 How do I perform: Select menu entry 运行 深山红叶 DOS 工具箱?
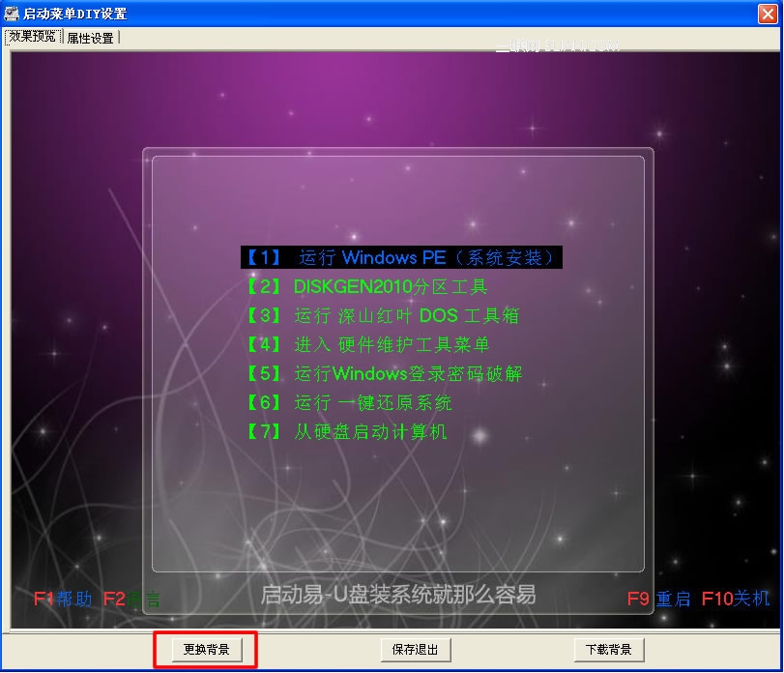tap(384, 315)
